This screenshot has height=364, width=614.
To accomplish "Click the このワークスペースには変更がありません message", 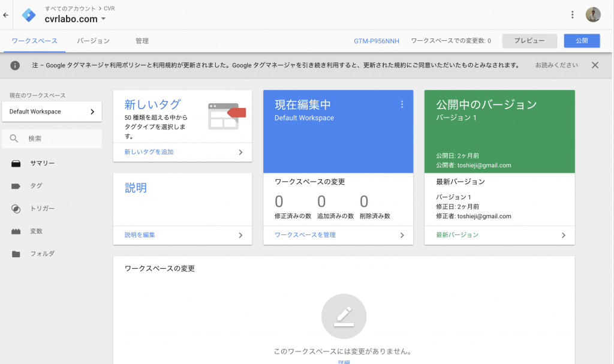I will [x=344, y=351].
